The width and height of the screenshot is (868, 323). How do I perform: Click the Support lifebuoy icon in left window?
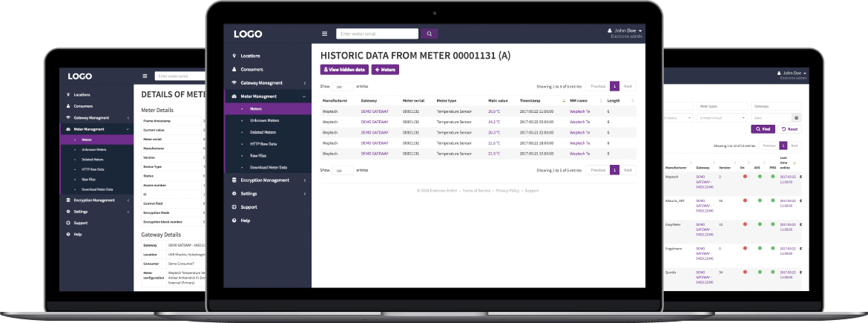click(68, 223)
